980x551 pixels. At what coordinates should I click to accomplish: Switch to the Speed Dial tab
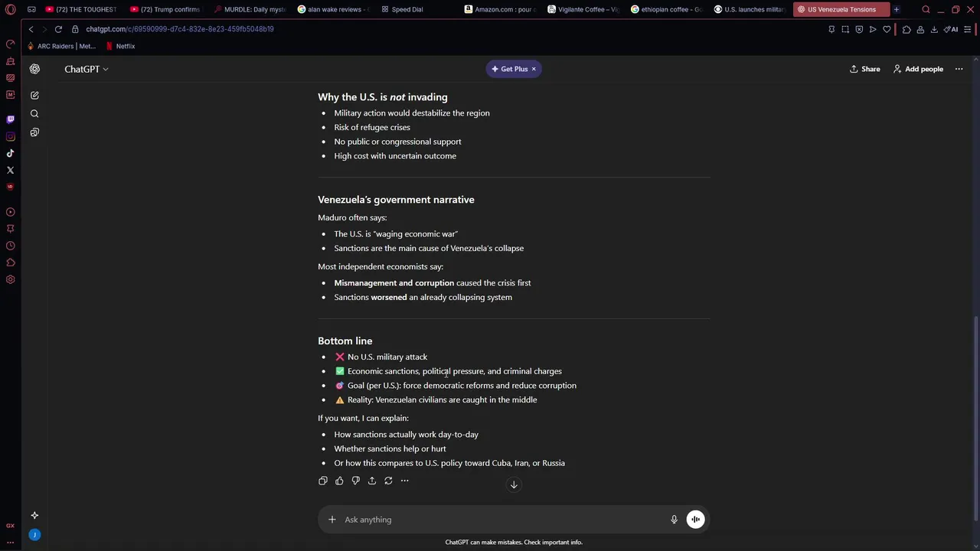click(x=407, y=10)
